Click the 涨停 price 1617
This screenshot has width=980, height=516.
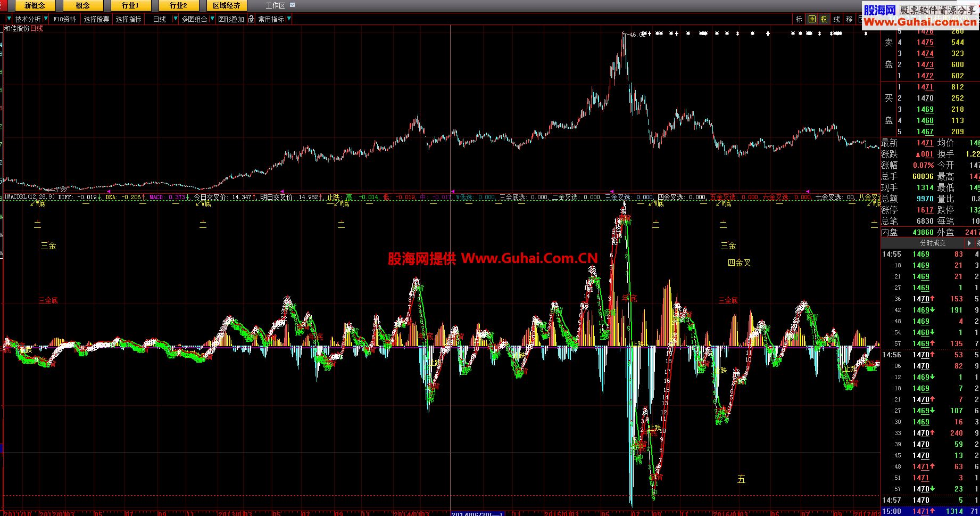click(x=925, y=210)
